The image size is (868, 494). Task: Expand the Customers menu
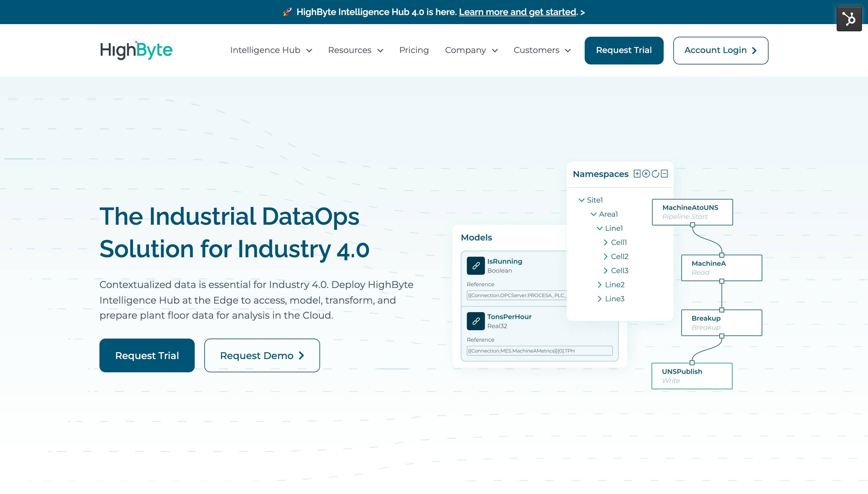pos(542,50)
